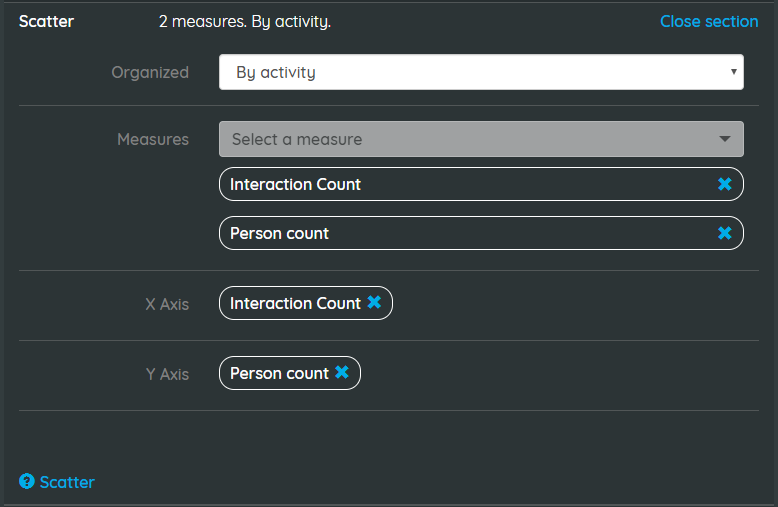The image size is (778, 507).
Task: Select the Person count pill under Measures
Action: point(481,233)
